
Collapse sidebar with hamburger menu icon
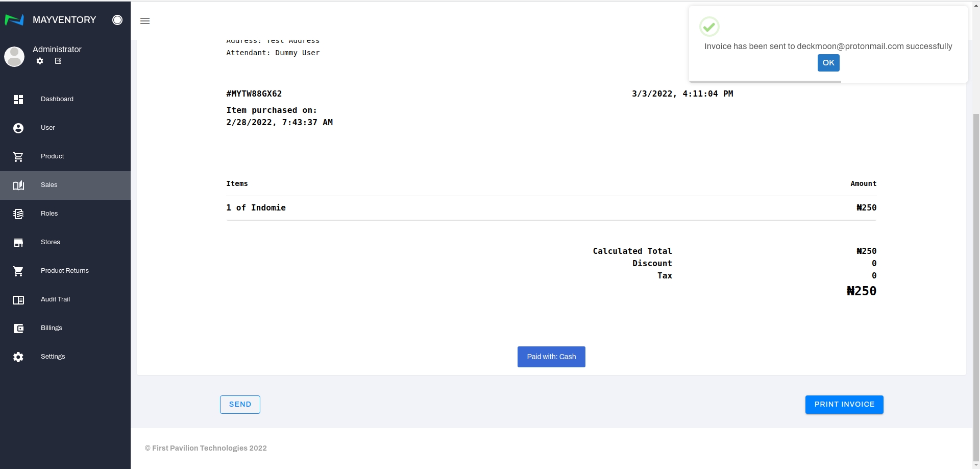click(145, 21)
